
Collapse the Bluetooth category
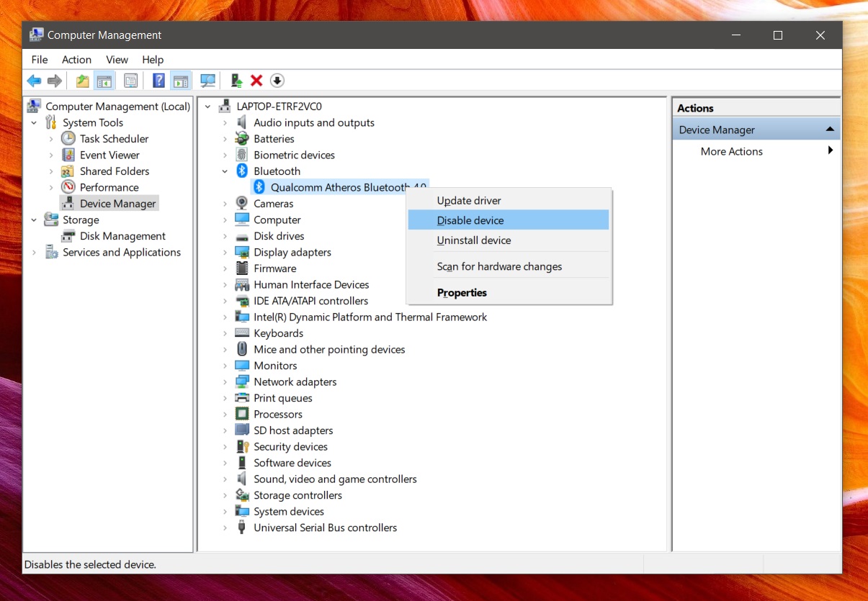(225, 171)
